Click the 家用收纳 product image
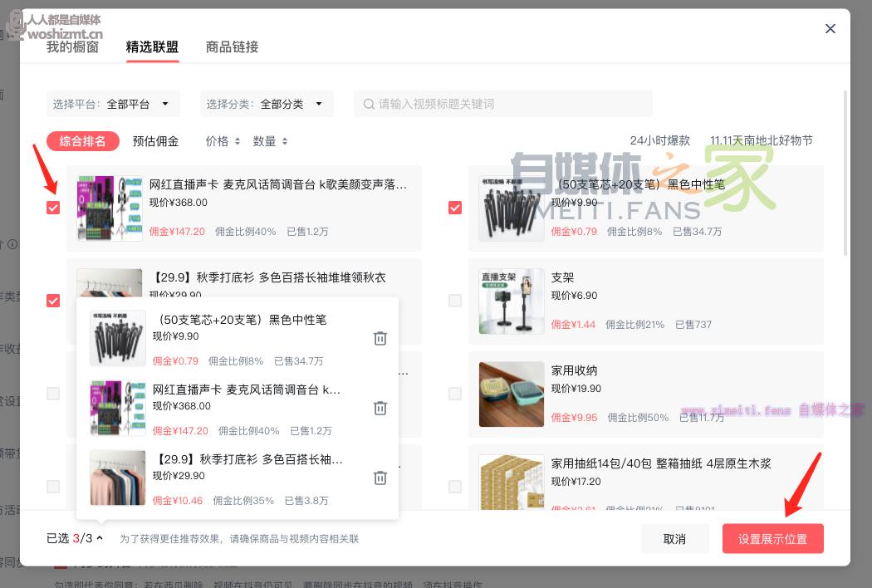Viewport: 872px width, 588px height. [511, 394]
